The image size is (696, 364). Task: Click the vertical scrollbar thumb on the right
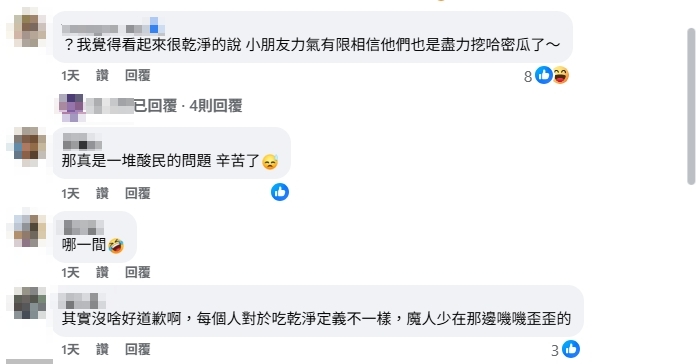(x=691, y=106)
